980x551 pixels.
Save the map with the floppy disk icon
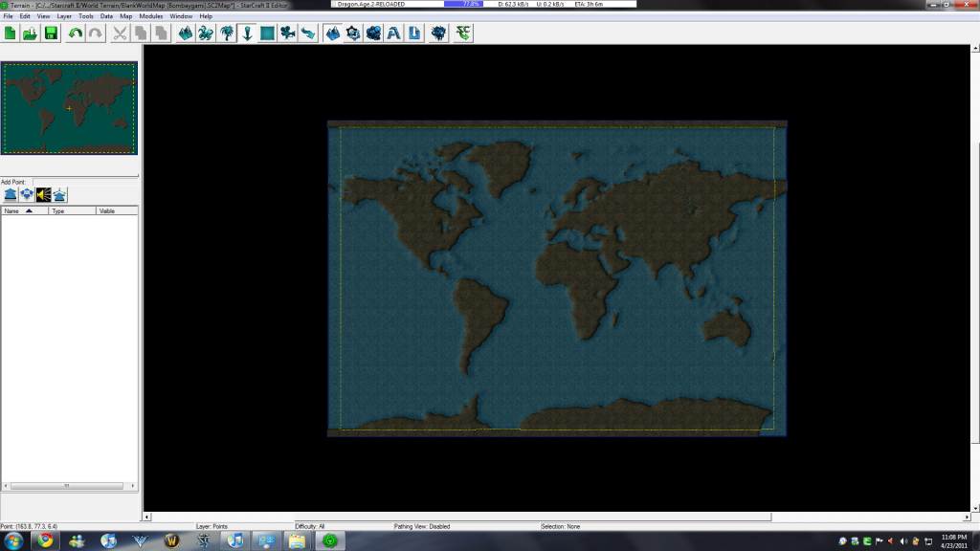coord(51,33)
